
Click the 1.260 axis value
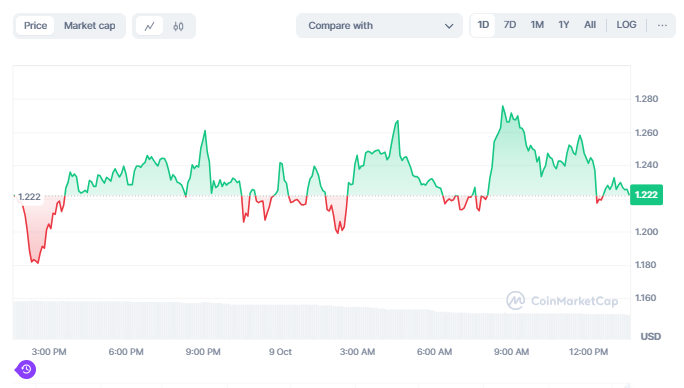tap(646, 133)
